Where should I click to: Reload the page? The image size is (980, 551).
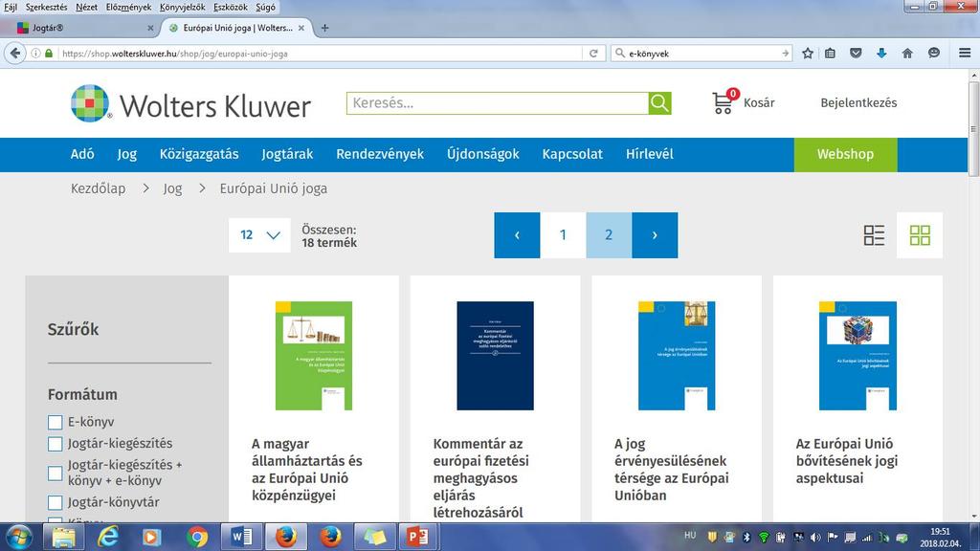click(x=593, y=54)
